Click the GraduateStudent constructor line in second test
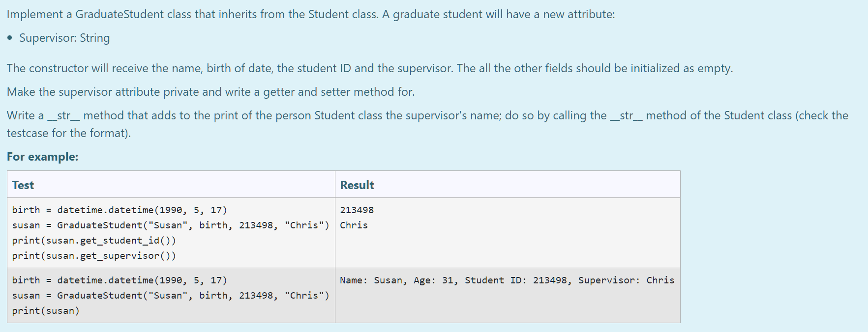 [170, 296]
